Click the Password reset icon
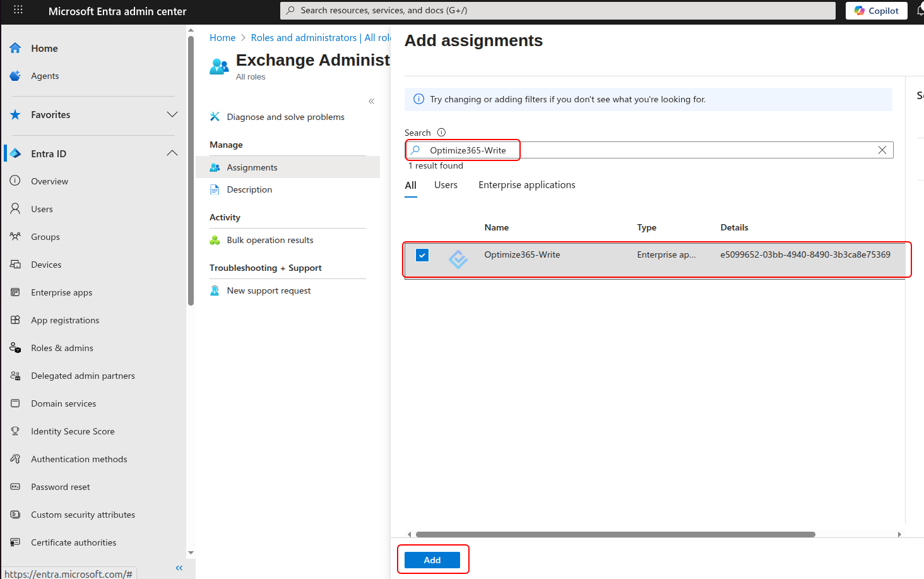The image size is (924, 579). (15, 487)
